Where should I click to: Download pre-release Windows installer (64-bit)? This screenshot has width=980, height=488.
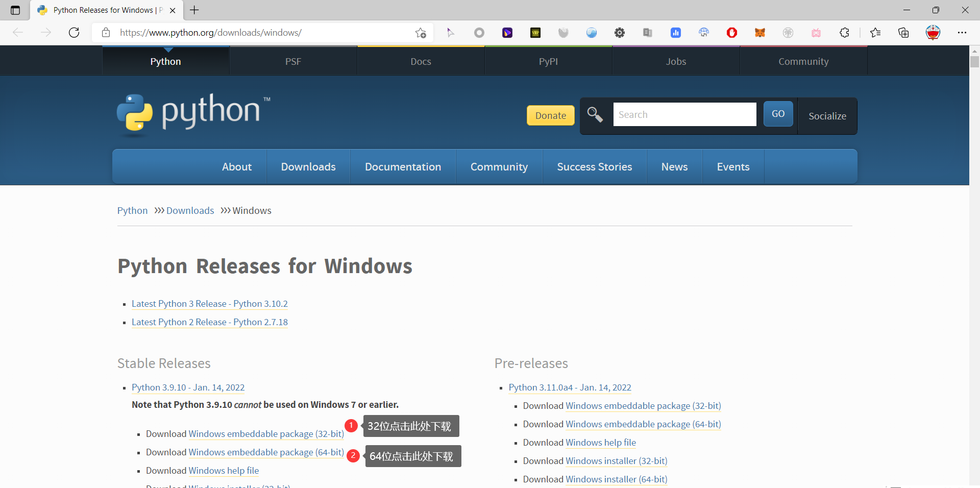point(617,479)
